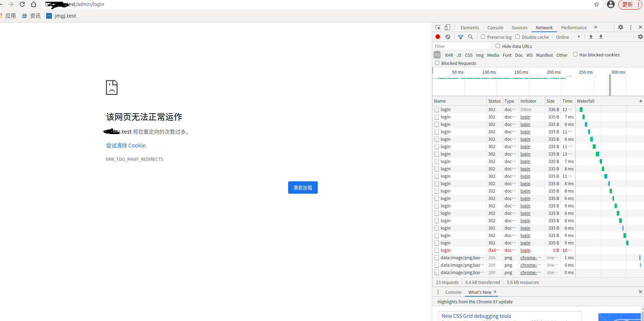644x321 pixels.
Task: Expand more DevTools tabs chevron
Action: click(596, 28)
